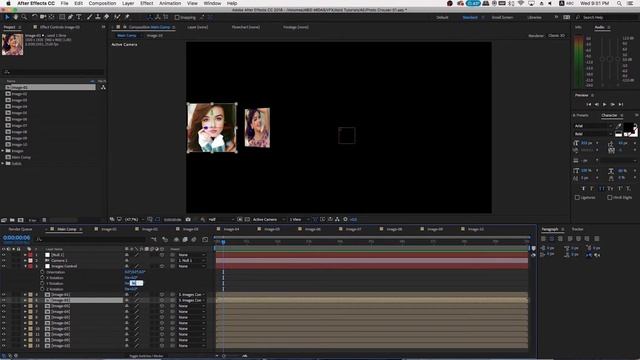The image size is (640, 360).
Task: Jump to last frame in Preview panel
Action: click(620, 104)
